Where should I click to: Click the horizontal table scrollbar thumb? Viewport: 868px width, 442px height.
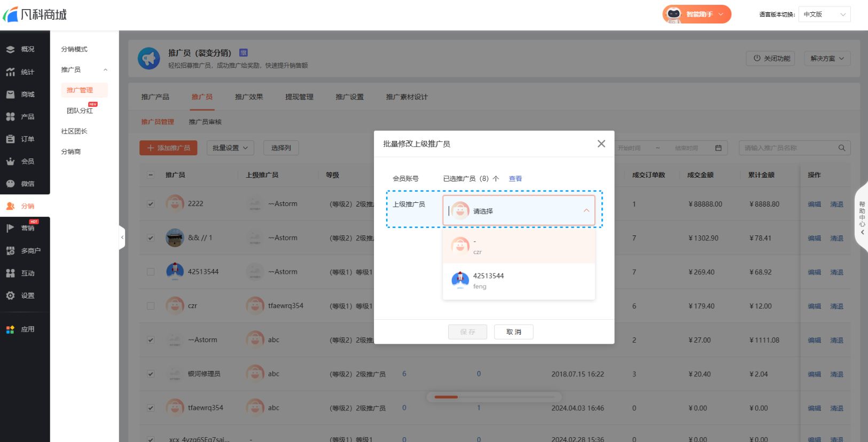pyautogui.click(x=446, y=397)
